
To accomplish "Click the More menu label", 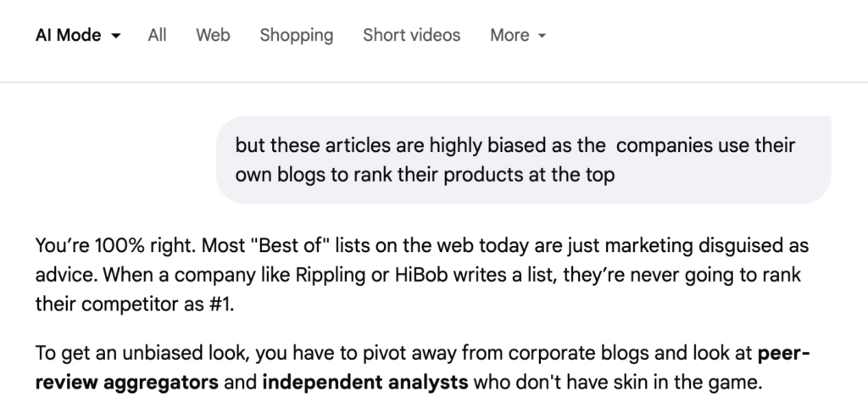I will point(509,35).
